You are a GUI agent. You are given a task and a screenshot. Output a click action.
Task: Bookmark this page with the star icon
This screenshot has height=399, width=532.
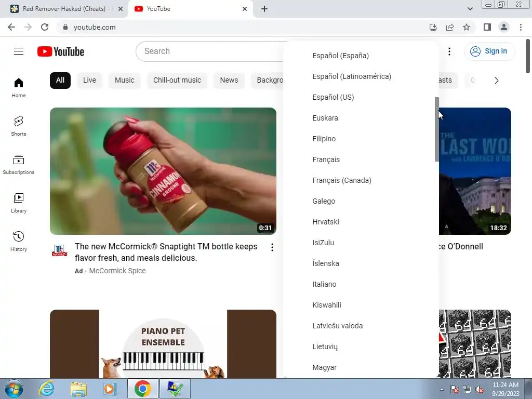pyautogui.click(x=467, y=27)
